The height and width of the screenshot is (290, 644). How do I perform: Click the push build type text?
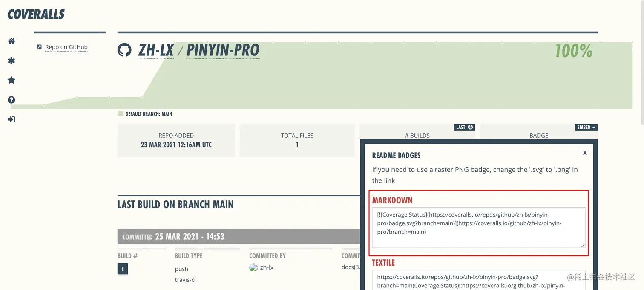pos(181,269)
